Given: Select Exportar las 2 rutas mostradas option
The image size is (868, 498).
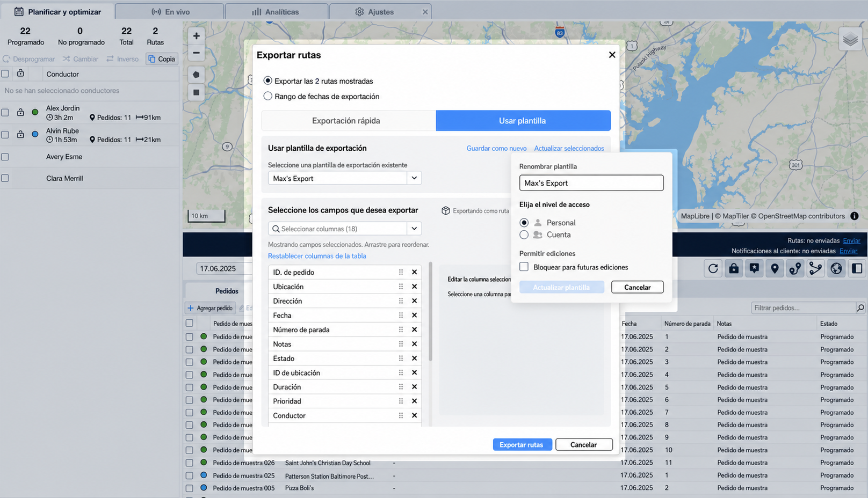Looking at the screenshot, I should click(x=267, y=80).
